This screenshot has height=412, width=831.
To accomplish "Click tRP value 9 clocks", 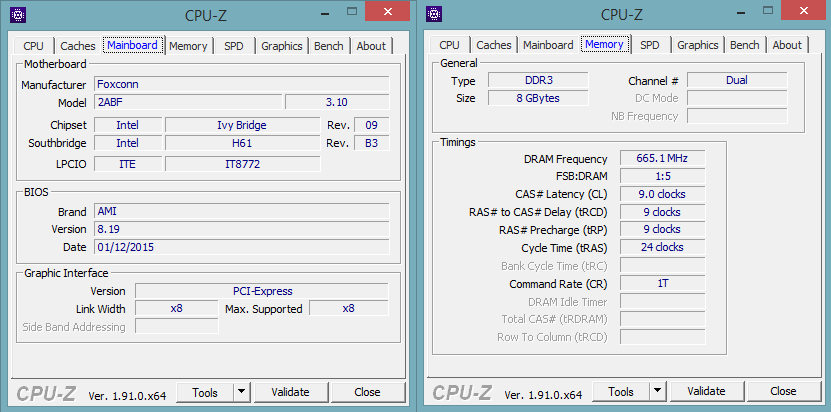I will click(x=662, y=230).
